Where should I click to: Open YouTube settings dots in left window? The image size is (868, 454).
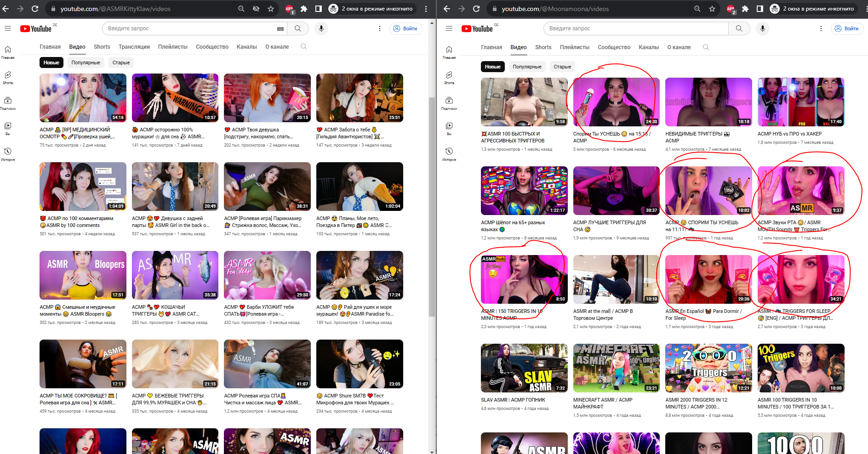click(x=380, y=28)
